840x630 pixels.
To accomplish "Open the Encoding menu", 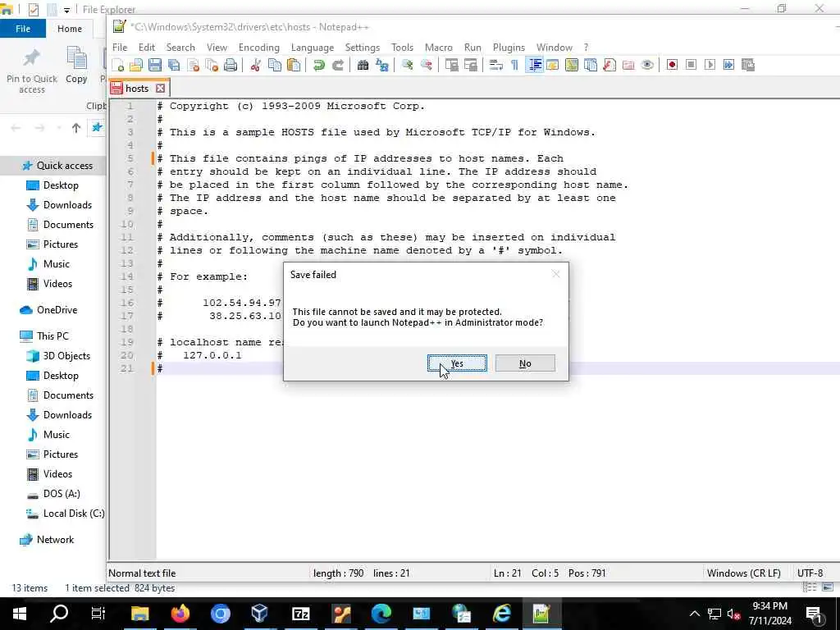I will tap(258, 47).
